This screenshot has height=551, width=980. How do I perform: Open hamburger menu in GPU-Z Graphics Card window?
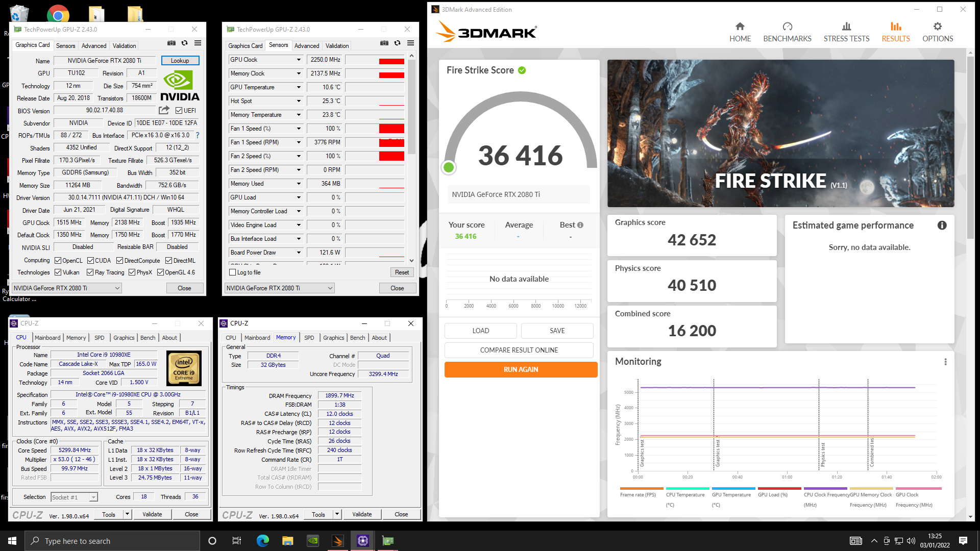point(198,43)
